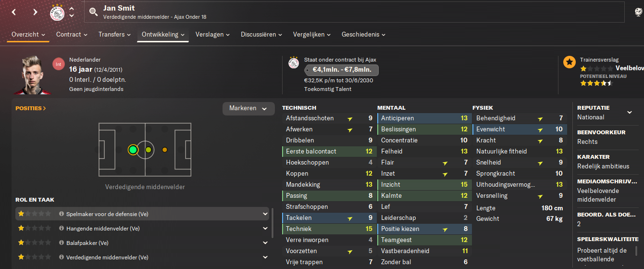Click the Ajax club badge in header
The image size is (644, 269).
point(57,13)
